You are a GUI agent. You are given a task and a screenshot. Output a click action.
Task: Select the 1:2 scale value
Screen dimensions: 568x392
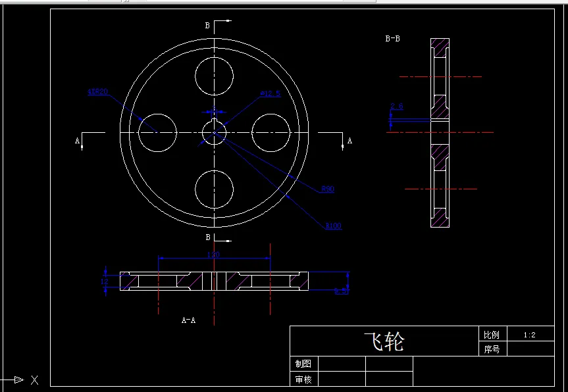click(529, 335)
